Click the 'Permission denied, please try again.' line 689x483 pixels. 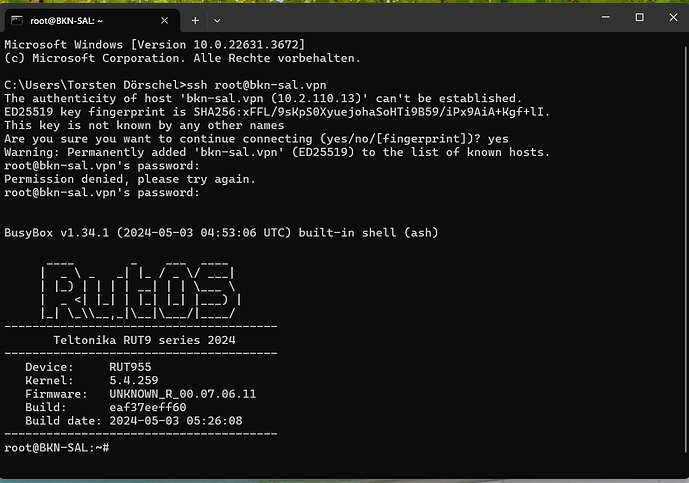[130, 179]
